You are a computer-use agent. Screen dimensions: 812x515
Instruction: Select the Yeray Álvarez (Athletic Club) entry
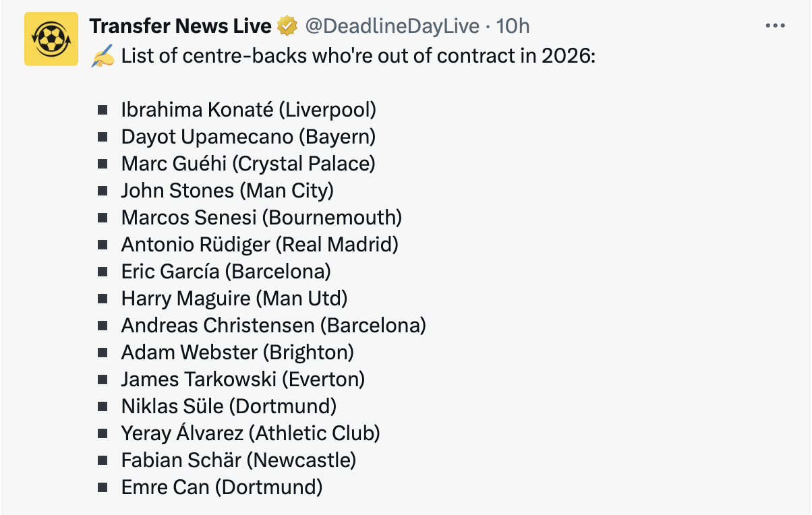point(250,433)
